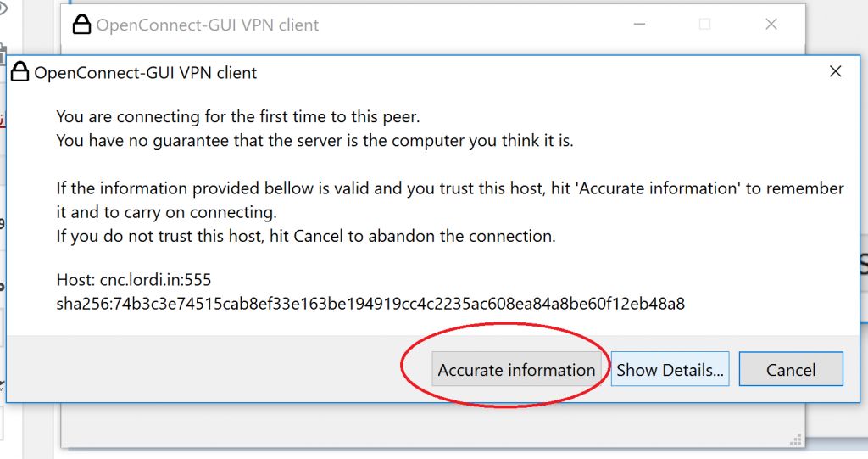Click the eye icon at the top-left edge
868x459 pixels.
pos(3,8)
